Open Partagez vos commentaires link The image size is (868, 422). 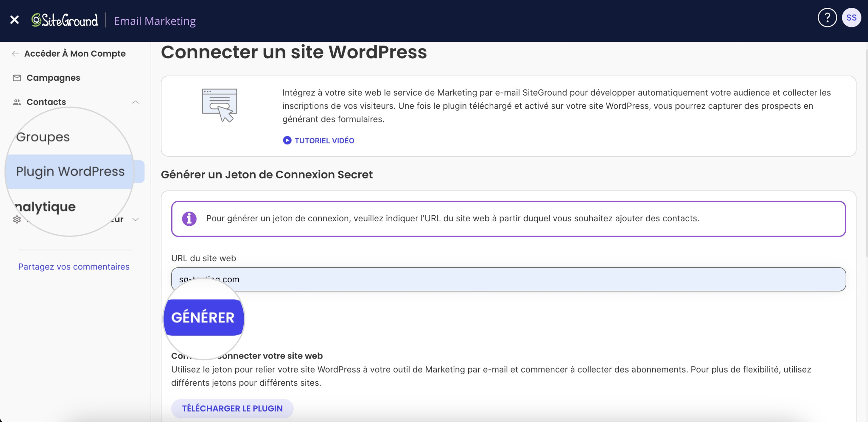(x=74, y=267)
